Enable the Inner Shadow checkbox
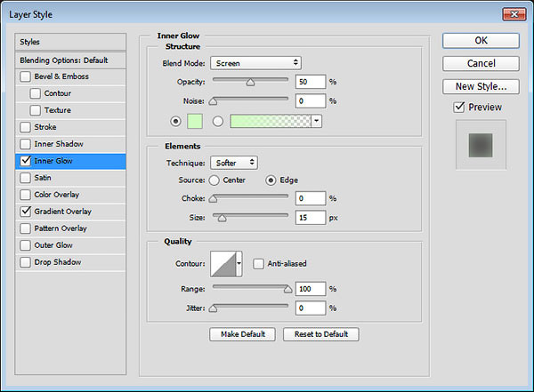534x392 pixels. [x=25, y=144]
